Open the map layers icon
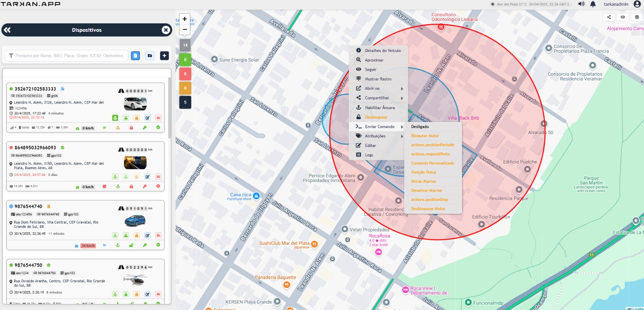This screenshot has height=310, width=644. tap(637, 17)
